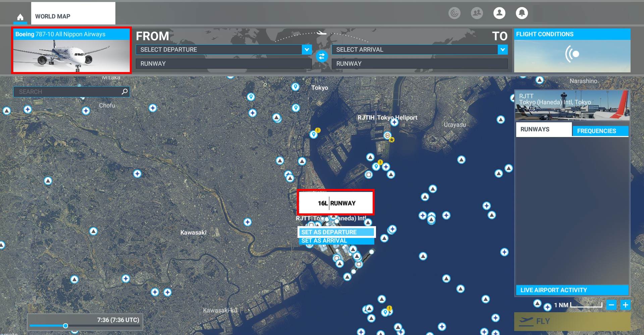Click the waypoint marker near Kawasaki label
The width and height of the screenshot is (644, 335).
(x=248, y=222)
